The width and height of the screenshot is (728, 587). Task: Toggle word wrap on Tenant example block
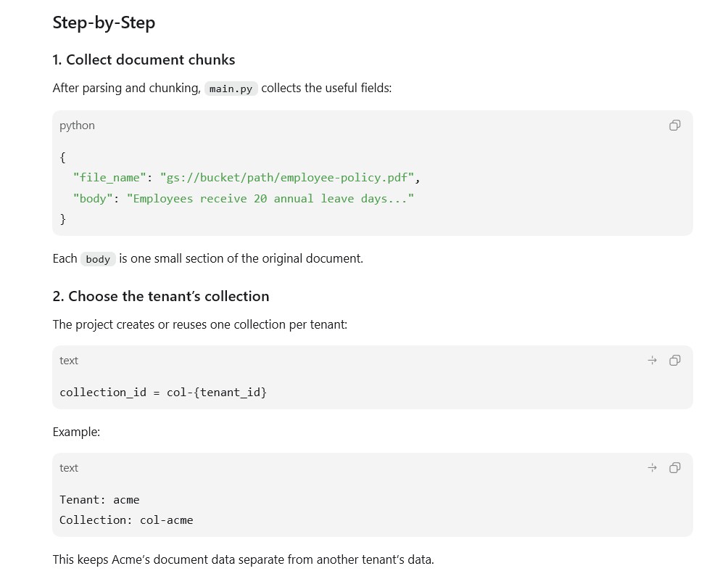pyautogui.click(x=653, y=468)
